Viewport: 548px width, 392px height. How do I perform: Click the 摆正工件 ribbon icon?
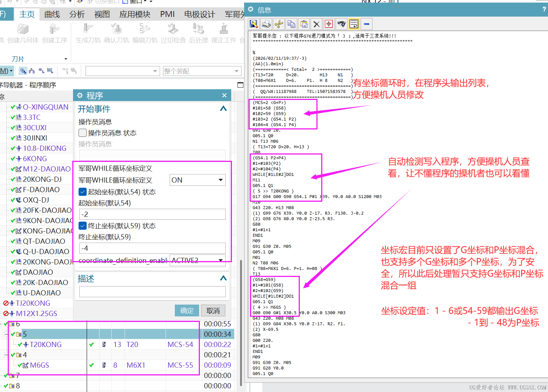[224, 28]
